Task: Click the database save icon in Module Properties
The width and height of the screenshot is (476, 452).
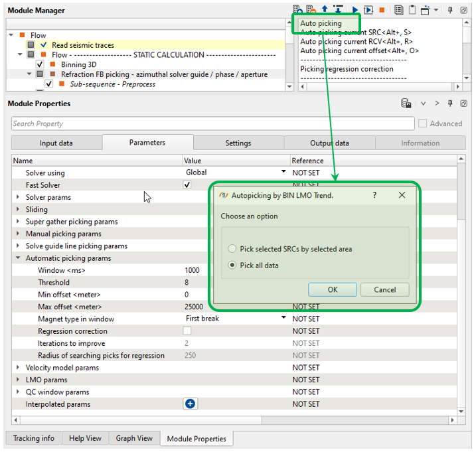Action: point(406,104)
